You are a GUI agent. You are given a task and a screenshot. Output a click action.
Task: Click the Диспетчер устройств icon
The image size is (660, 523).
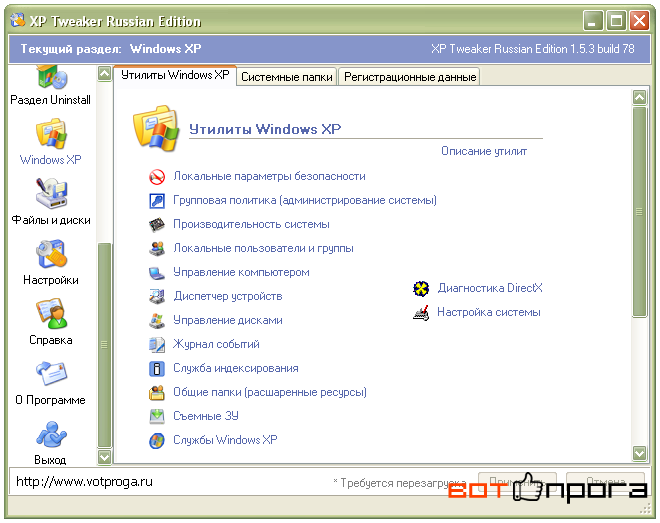pos(157,297)
